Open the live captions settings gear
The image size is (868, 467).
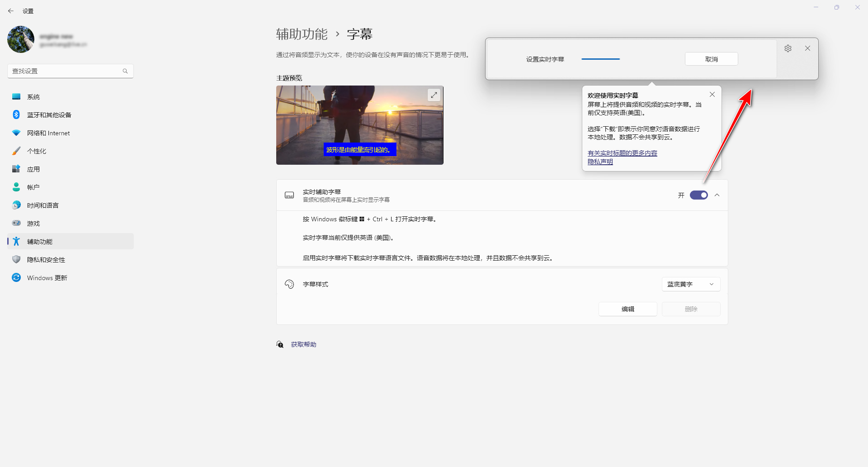coord(788,48)
